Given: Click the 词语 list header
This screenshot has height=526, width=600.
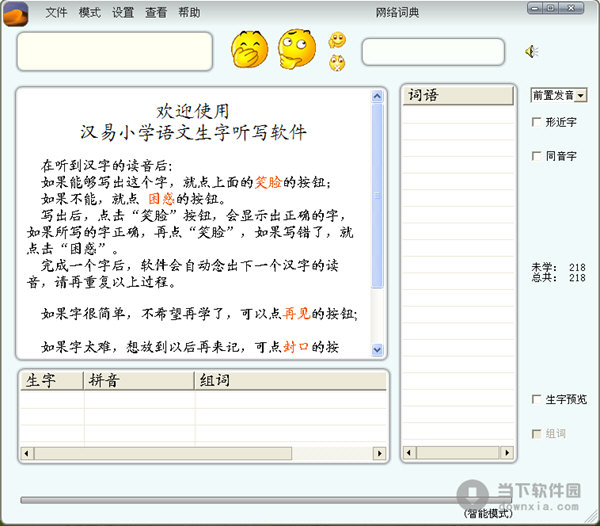Looking at the screenshot, I should [x=458, y=95].
